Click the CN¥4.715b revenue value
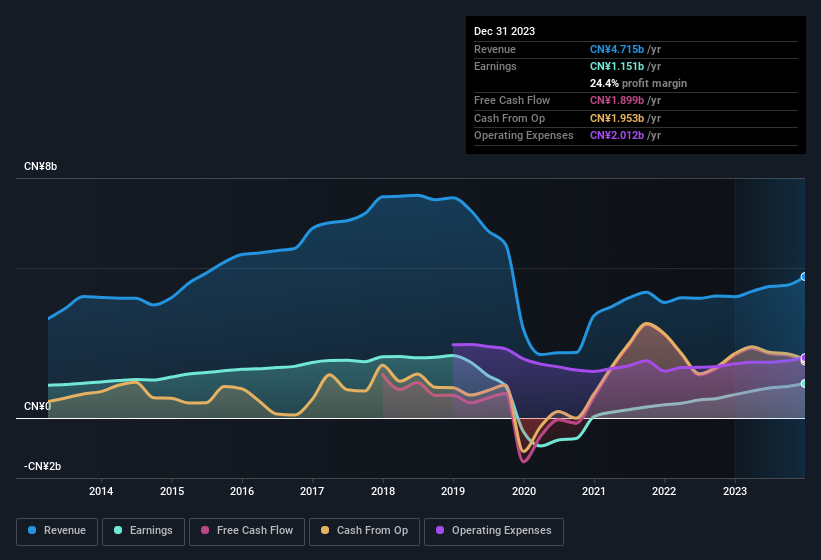This screenshot has width=821, height=560. click(x=617, y=49)
